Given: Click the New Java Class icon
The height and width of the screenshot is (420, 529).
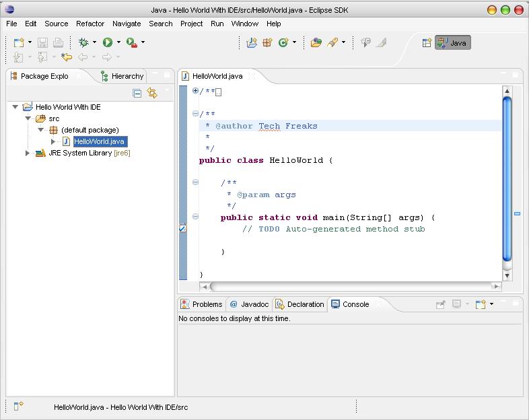Looking at the screenshot, I should (283, 42).
